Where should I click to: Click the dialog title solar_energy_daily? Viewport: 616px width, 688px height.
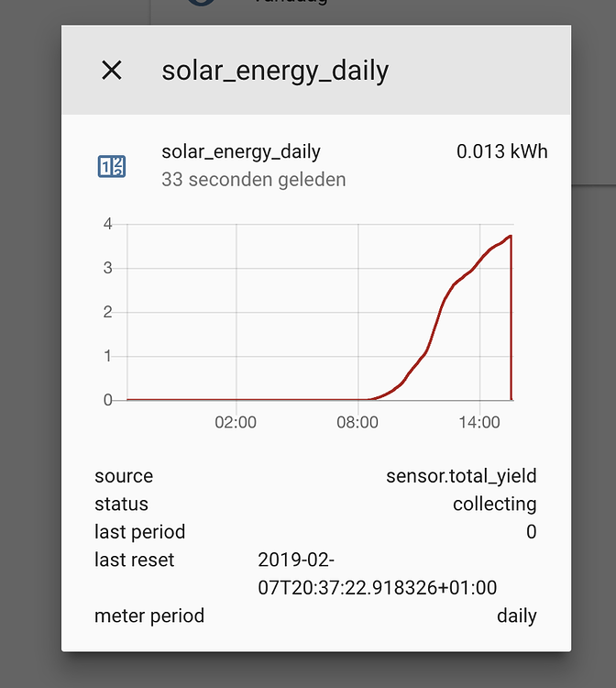pos(275,71)
